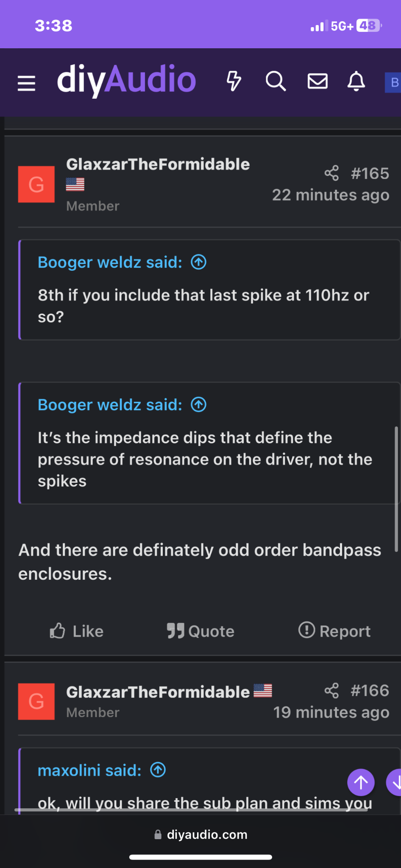The width and height of the screenshot is (401, 868).
Task: Tap the G avatar on post #166
Action: (x=36, y=701)
